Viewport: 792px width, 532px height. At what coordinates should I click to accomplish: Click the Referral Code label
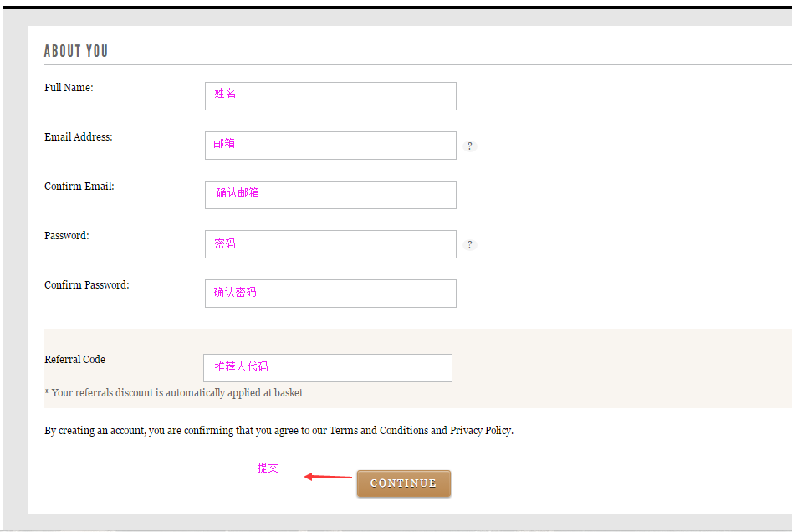pyautogui.click(x=74, y=359)
